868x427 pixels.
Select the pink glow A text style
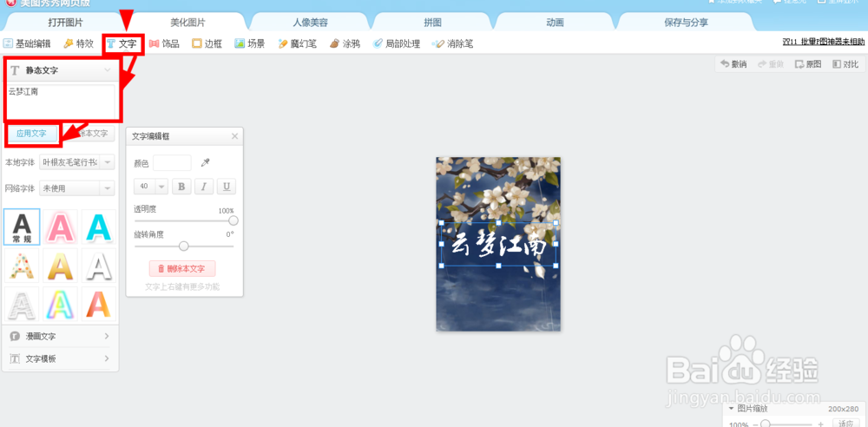click(x=61, y=227)
